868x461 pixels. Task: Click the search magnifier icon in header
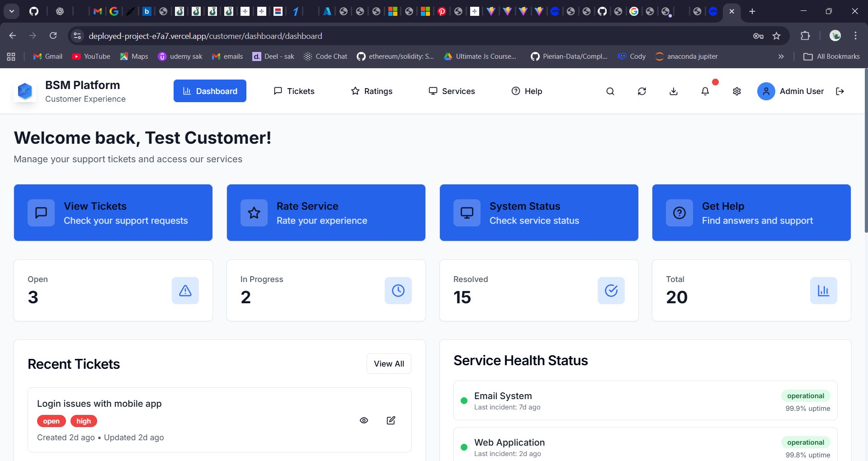click(x=610, y=91)
